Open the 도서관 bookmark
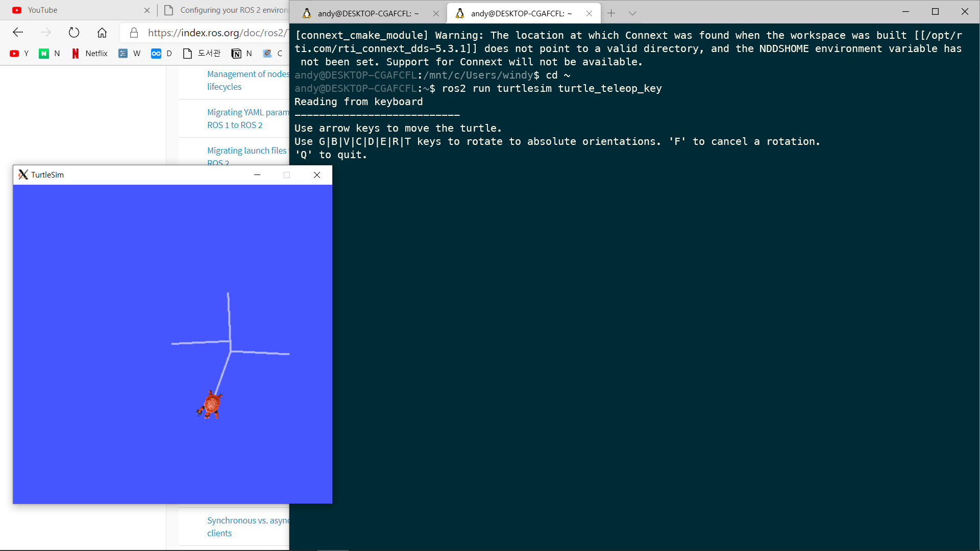980x551 pixels. click(202, 53)
